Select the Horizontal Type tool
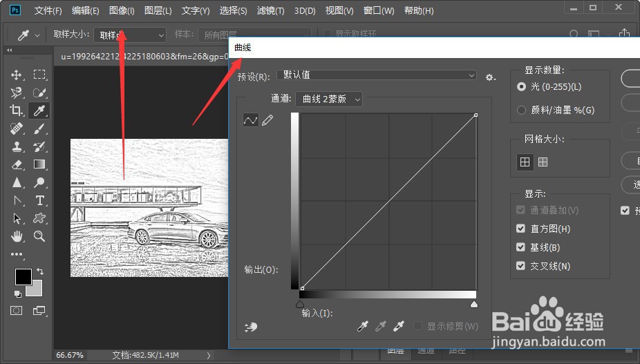 (39, 200)
